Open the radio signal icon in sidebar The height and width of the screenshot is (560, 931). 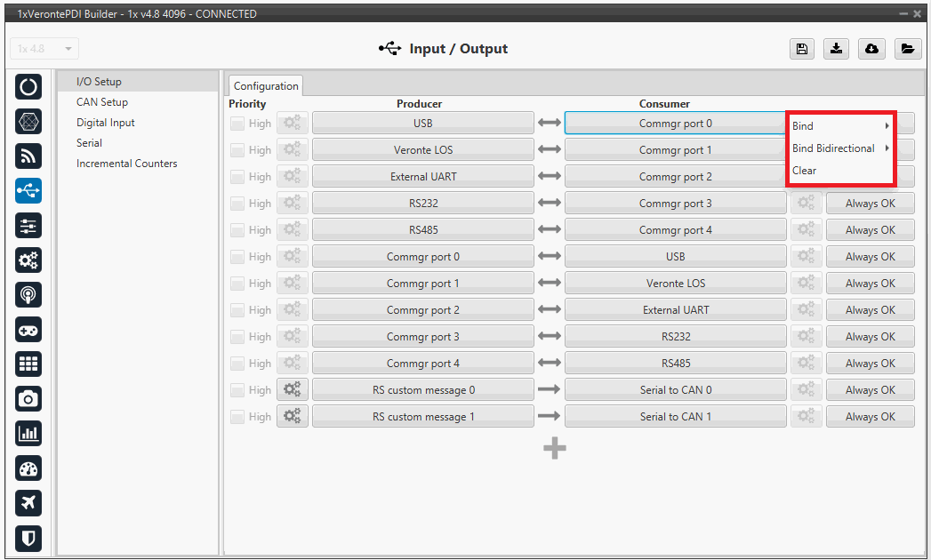pos(28,156)
